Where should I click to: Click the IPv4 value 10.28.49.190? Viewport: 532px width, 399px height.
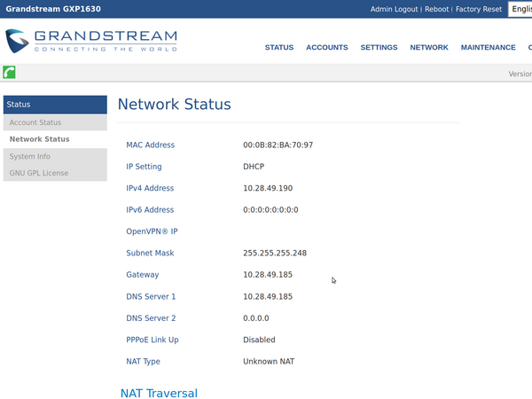coord(268,188)
